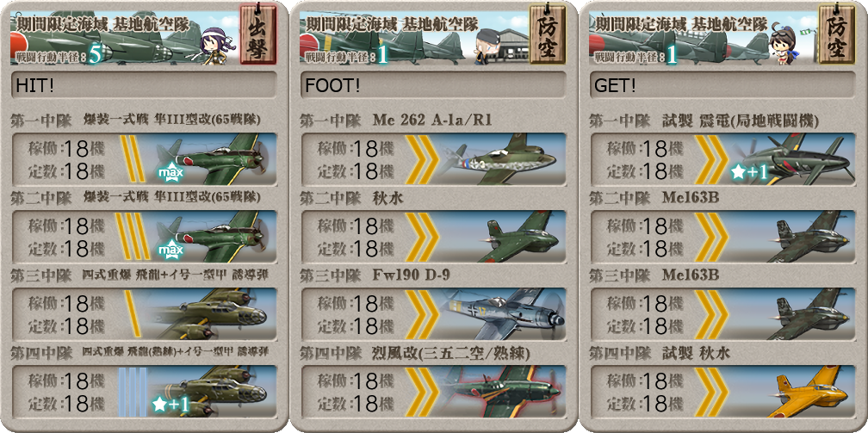868x433 pixels.
Task: Toggle the 防空 tag on the FOOT! base
Action: point(547,34)
